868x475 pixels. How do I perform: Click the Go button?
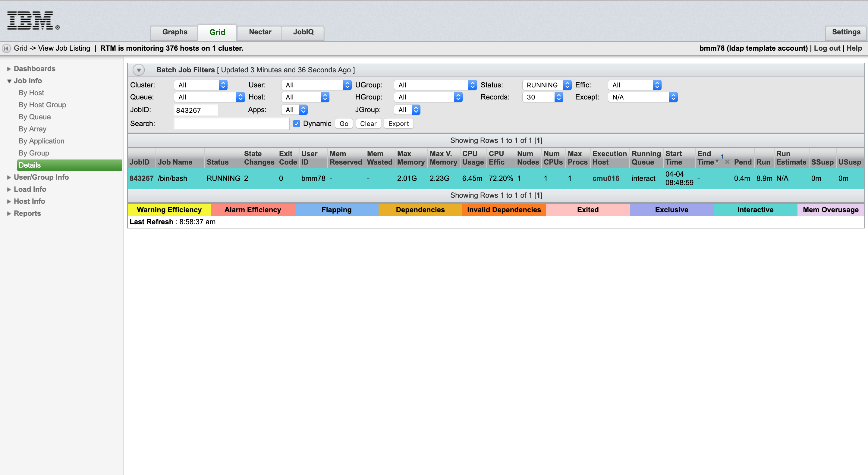pos(344,124)
